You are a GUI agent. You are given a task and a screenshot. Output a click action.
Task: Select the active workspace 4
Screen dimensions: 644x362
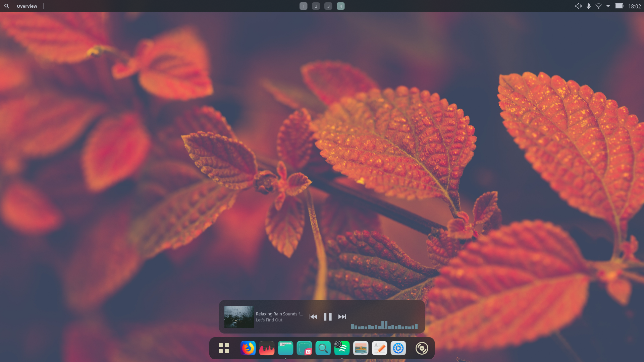[x=340, y=6]
